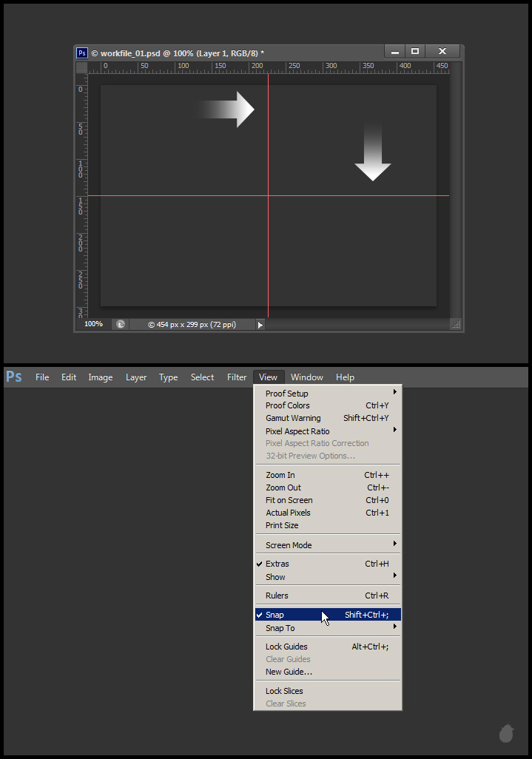Expand the Snap To submenu
Image resolution: width=532 pixels, height=759 pixels.
click(280, 628)
